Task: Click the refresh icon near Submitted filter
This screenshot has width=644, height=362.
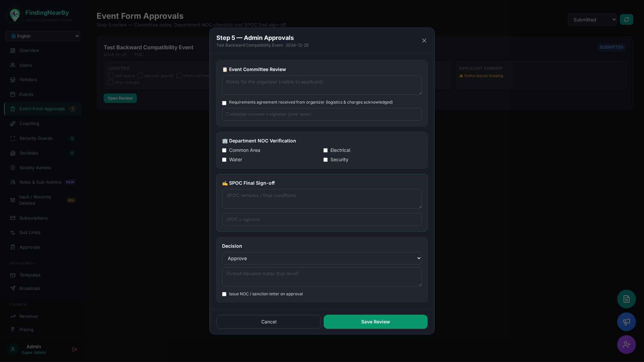Action: (627, 19)
